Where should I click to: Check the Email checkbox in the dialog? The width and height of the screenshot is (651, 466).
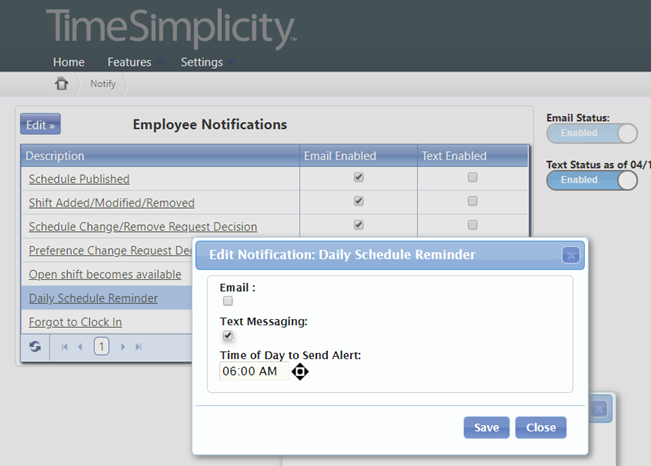pos(228,301)
